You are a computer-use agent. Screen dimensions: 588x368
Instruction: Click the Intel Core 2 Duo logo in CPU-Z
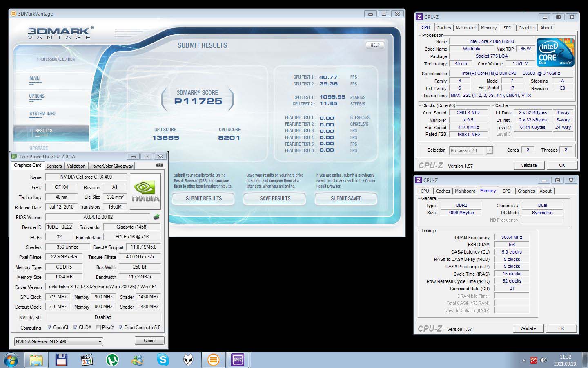(x=555, y=52)
